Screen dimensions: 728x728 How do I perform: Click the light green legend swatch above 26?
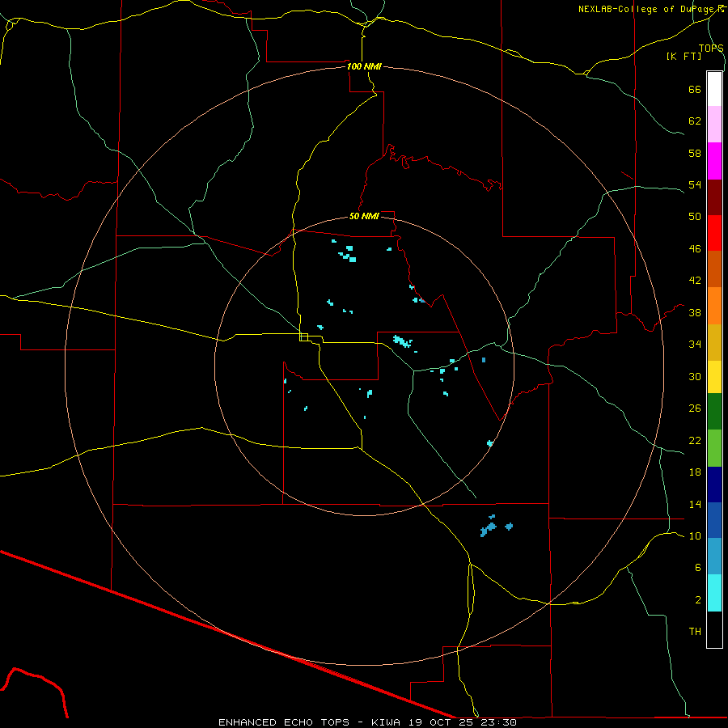point(714,448)
